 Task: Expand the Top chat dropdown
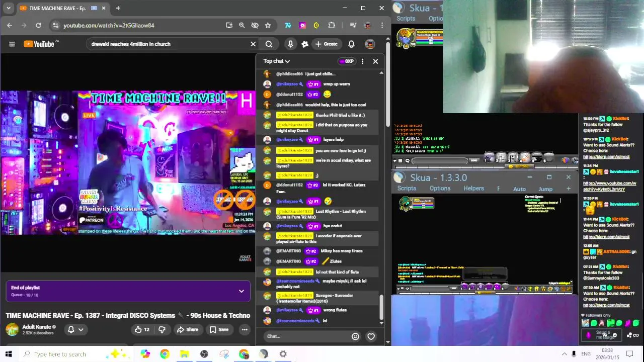pyautogui.click(x=277, y=61)
